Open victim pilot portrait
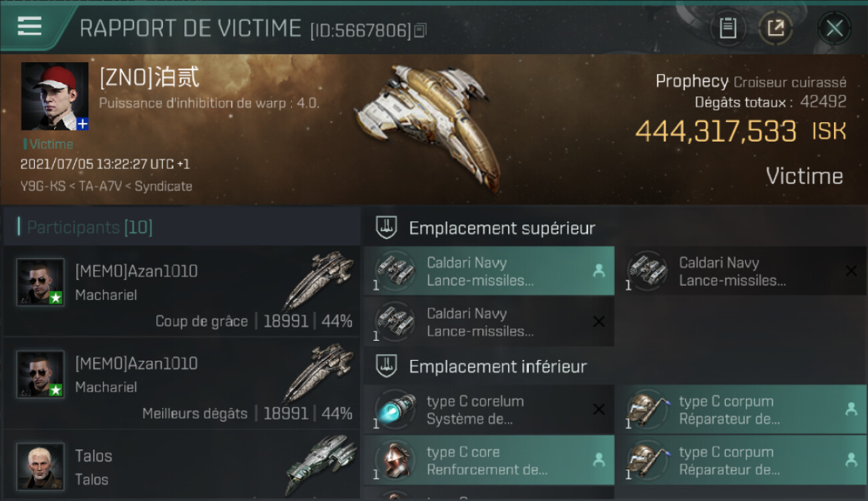 pyautogui.click(x=55, y=96)
